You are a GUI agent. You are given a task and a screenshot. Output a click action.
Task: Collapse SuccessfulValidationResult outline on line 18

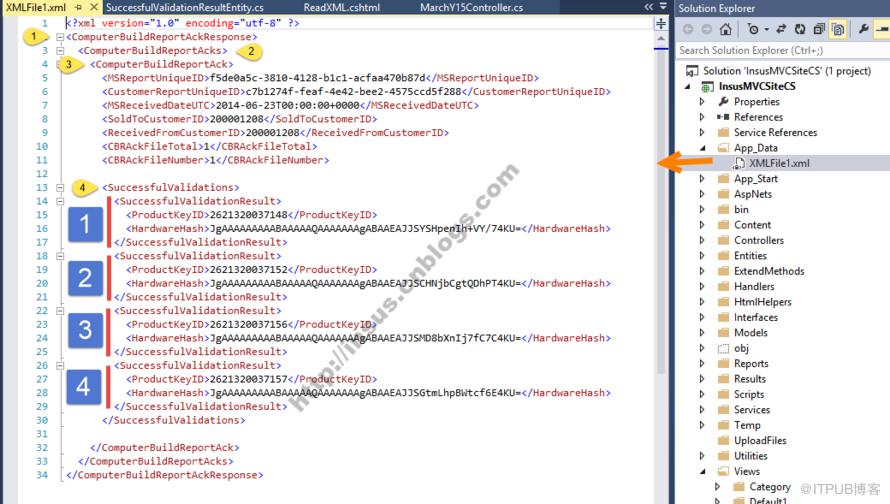(60, 256)
